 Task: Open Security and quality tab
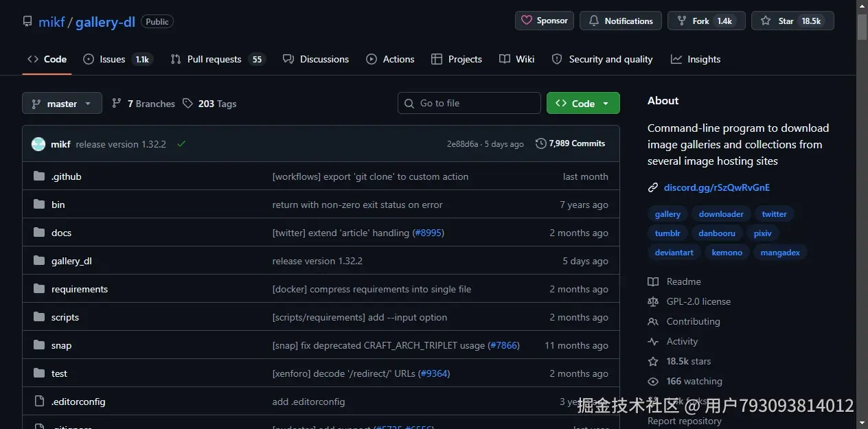(602, 59)
